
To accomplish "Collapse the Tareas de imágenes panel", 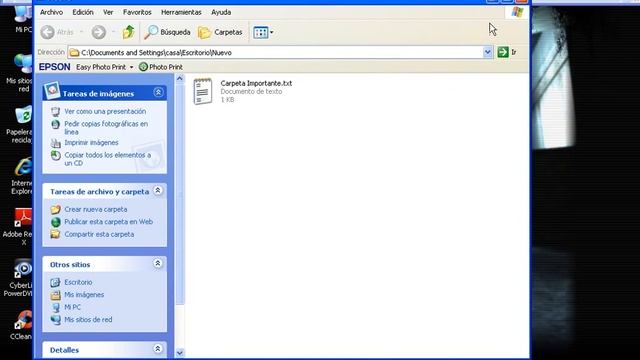I will 158,92.
